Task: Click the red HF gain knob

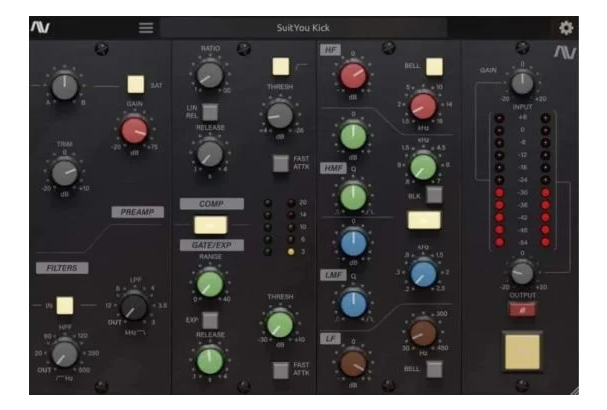Action: point(353,75)
